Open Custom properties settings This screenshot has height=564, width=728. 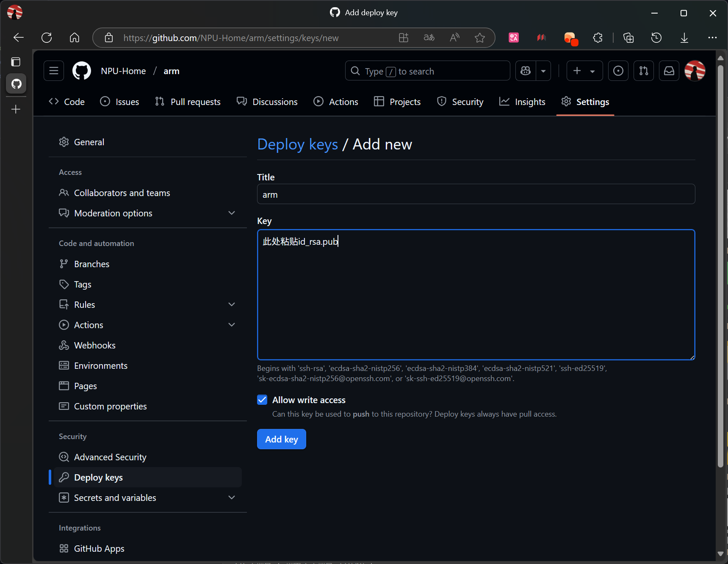point(148,406)
